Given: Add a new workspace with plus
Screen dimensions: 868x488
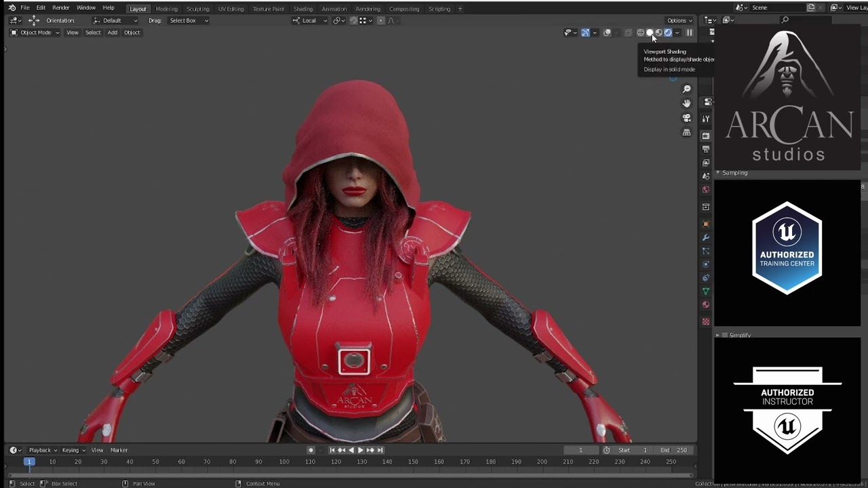Looking at the screenshot, I should coord(460,9).
